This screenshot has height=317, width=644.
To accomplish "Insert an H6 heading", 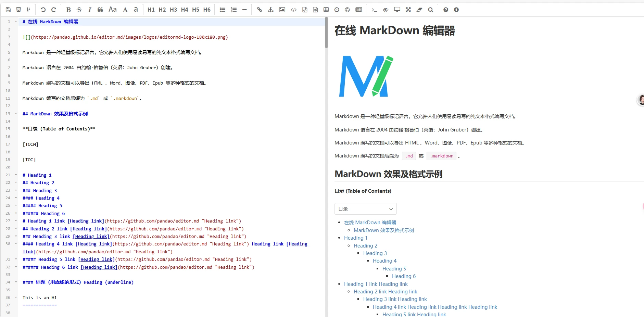I will 207,10.
